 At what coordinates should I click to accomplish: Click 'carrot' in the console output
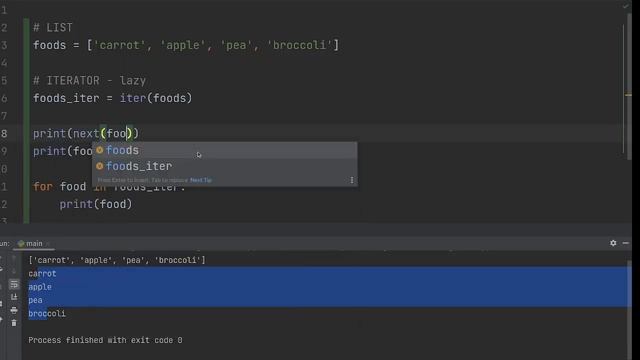tap(42, 273)
